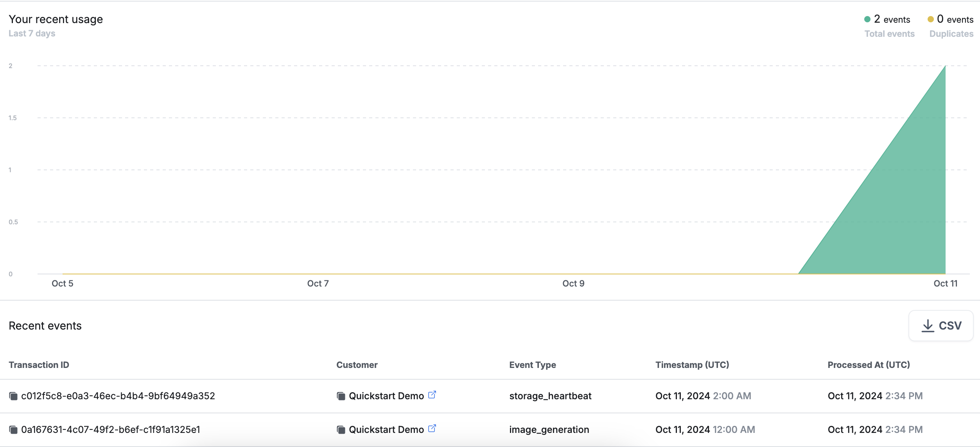Copy customer icon in storage_heartbeat row
980x447 pixels.
click(x=341, y=396)
